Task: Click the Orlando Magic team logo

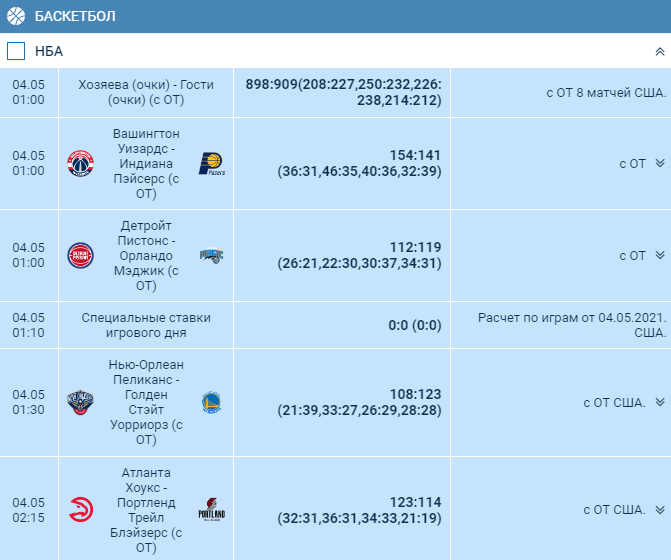Action: (x=212, y=256)
